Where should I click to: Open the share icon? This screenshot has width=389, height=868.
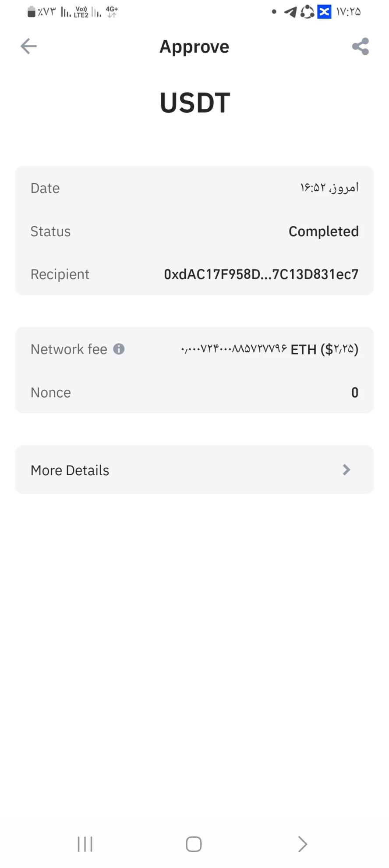(x=360, y=46)
